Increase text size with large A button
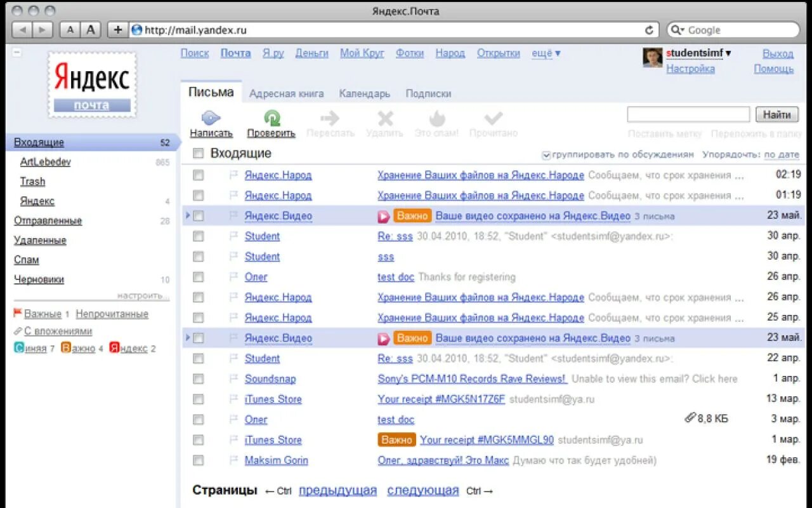 coord(91,30)
